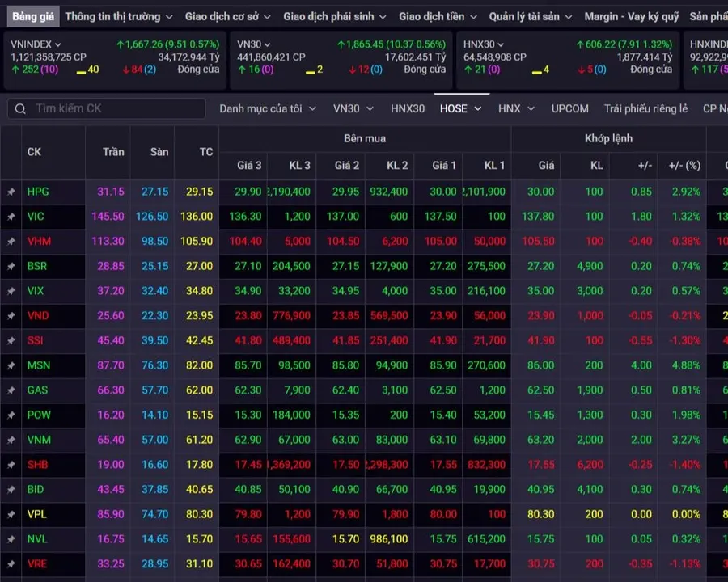The height and width of the screenshot is (582, 728).
Task: Click the pin icon for POW row
Action: point(11,415)
